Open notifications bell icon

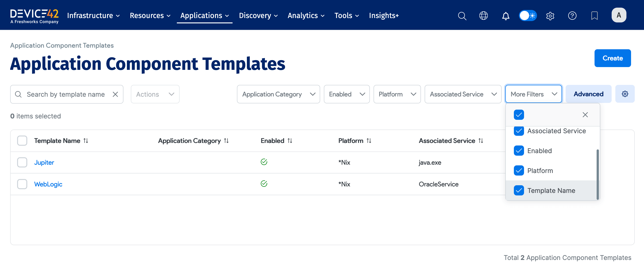pos(506,16)
